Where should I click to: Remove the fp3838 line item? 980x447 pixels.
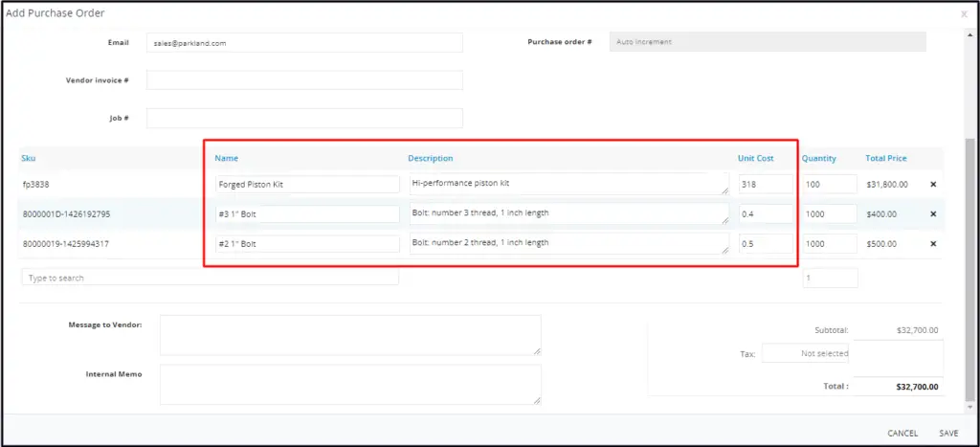click(x=933, y=185)
